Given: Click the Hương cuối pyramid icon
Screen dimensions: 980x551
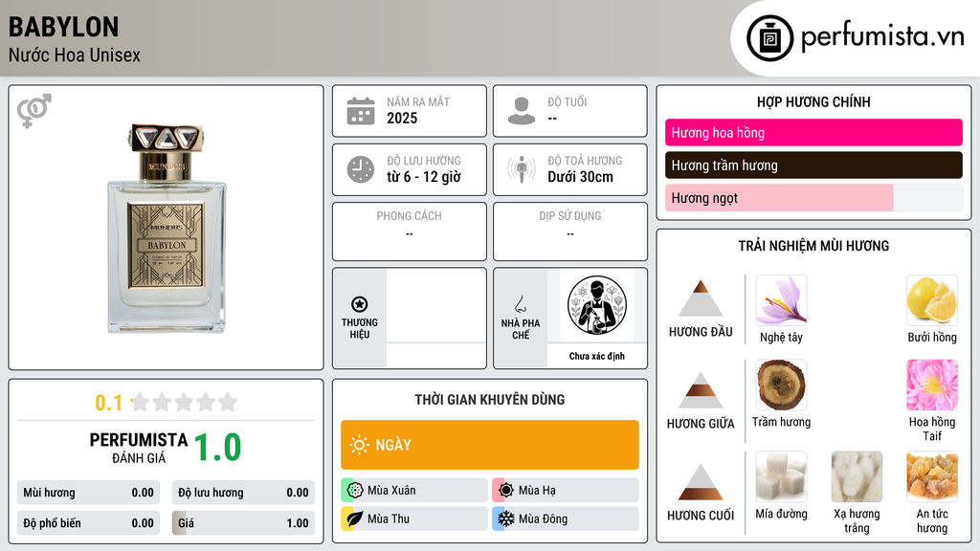Looking at the screenshot, I should pyautogui.click(x=701, y=482).
